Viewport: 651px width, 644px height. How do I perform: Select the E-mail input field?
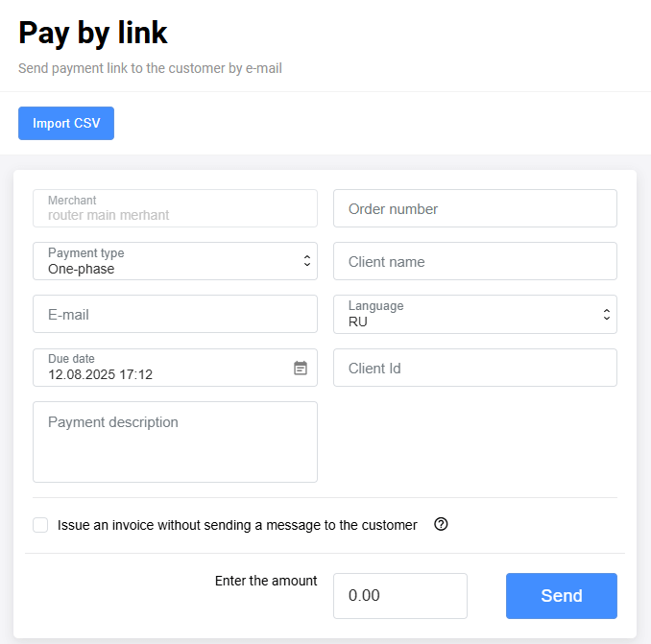(175, 314)
